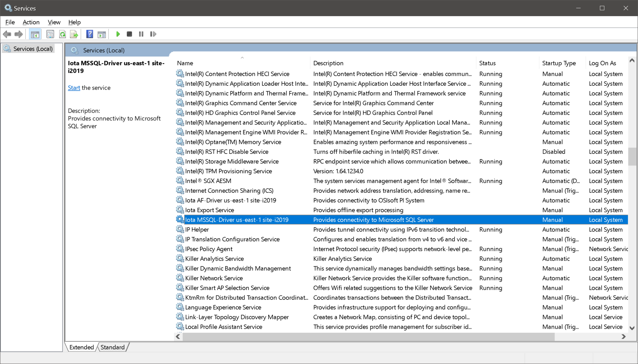Switch to the Extended tab
The width and height of the screenshot is (638, 364).
(x=81, y=347)
